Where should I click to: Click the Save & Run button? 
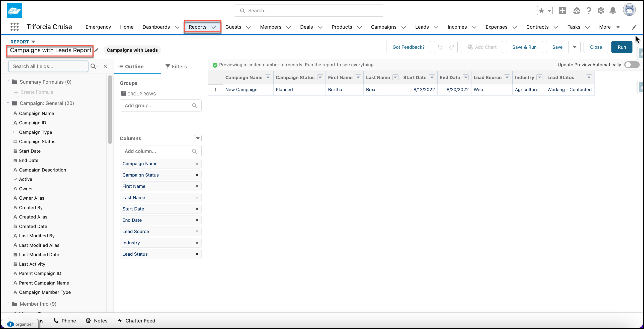(x=524, y=47)
